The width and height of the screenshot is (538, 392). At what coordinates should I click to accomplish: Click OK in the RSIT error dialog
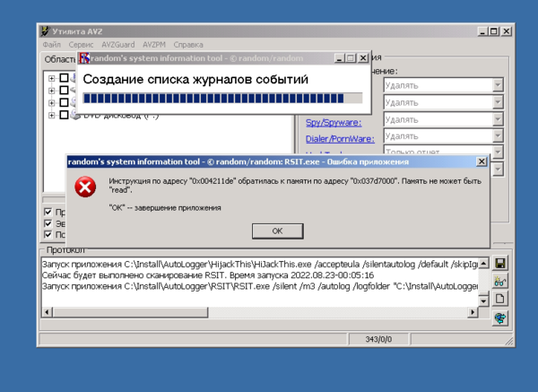pyautogui.click(x=278, y=231)
